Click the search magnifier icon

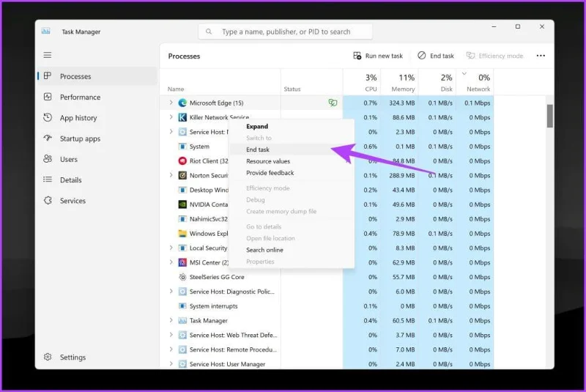(209, 32)
